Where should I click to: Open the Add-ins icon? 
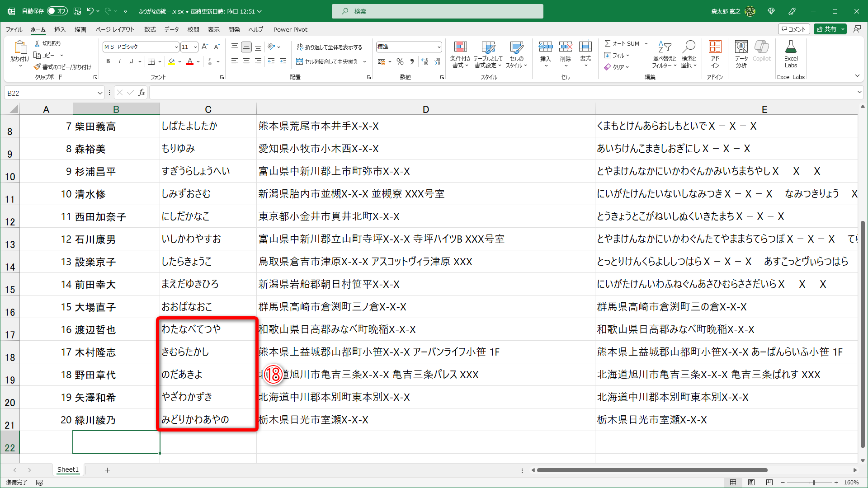(715, 47)
